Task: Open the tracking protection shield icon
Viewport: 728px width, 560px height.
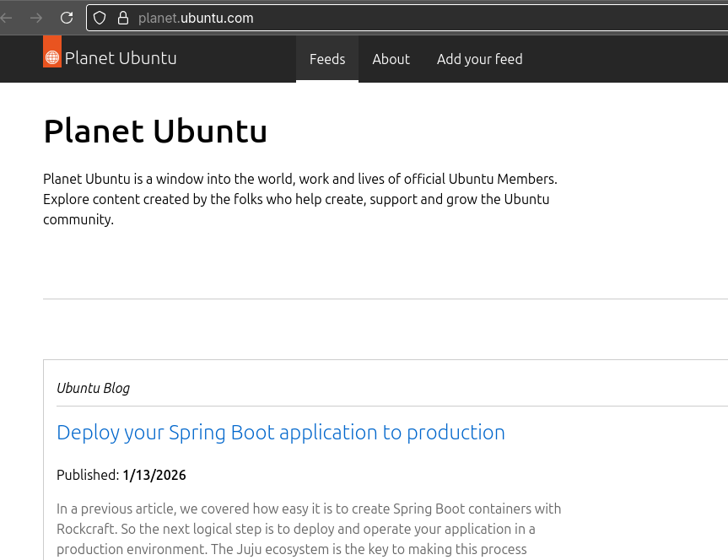Action: (x=100, y=18)
